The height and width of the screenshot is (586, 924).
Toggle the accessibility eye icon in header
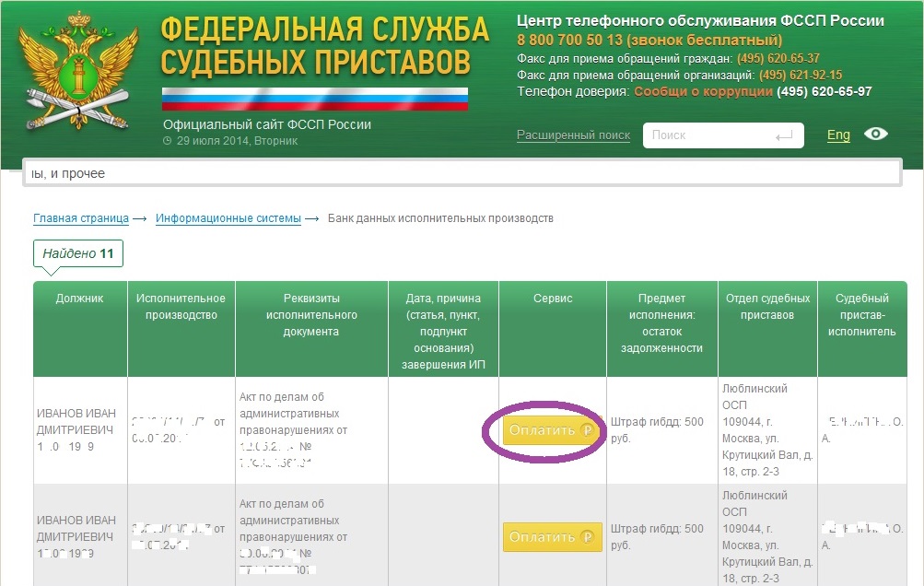[876, 134]
